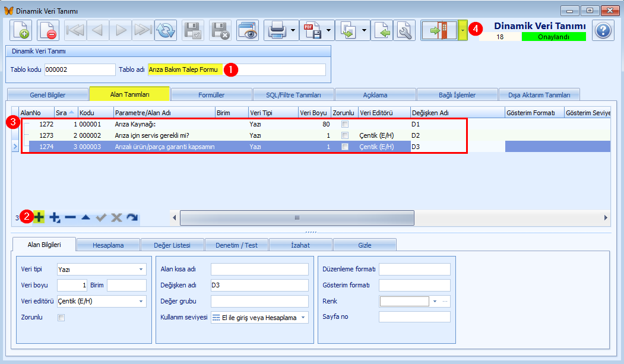
Task: Click the refresh arrows toolbar icon
Action: 166,30
